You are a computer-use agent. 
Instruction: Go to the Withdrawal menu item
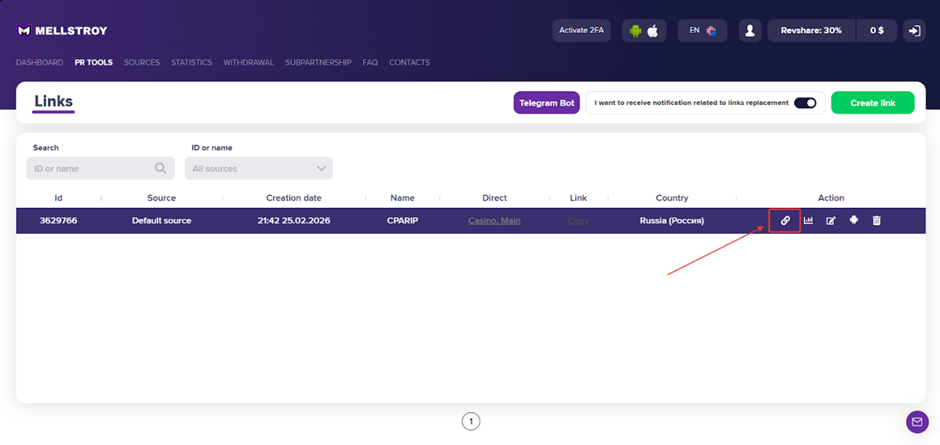[x=249, y=62]
